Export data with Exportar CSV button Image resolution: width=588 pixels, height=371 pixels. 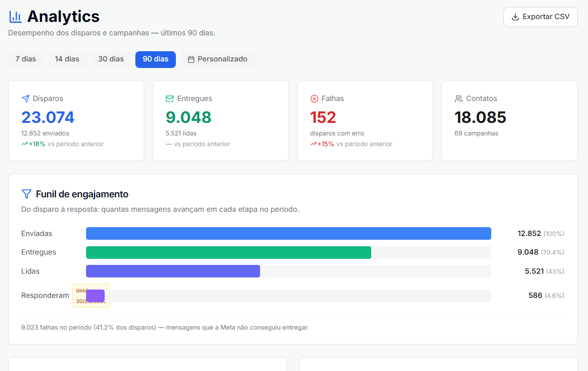tap(541, 17)
